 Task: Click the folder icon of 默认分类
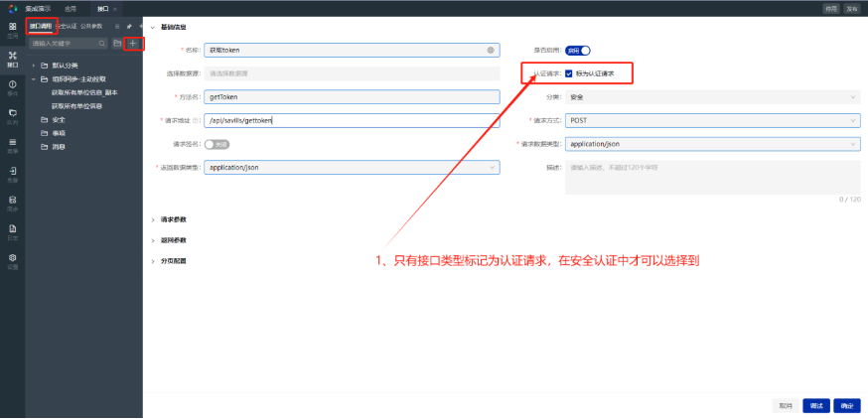pos(45,66)
